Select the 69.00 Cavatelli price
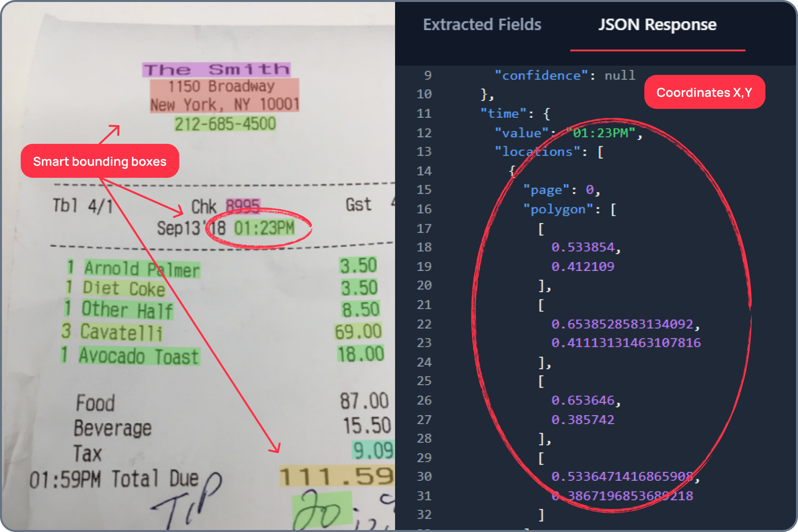 pyautogui.click(x=358, y=332)
